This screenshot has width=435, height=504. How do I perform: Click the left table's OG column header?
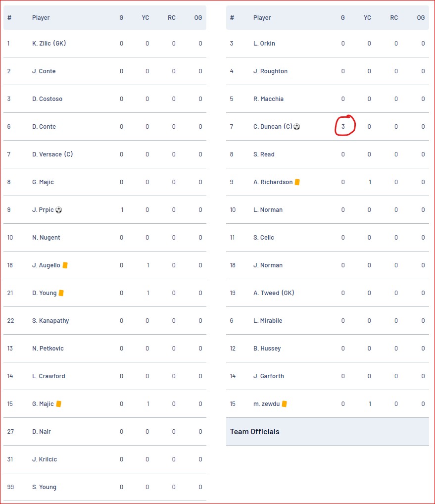198,18
